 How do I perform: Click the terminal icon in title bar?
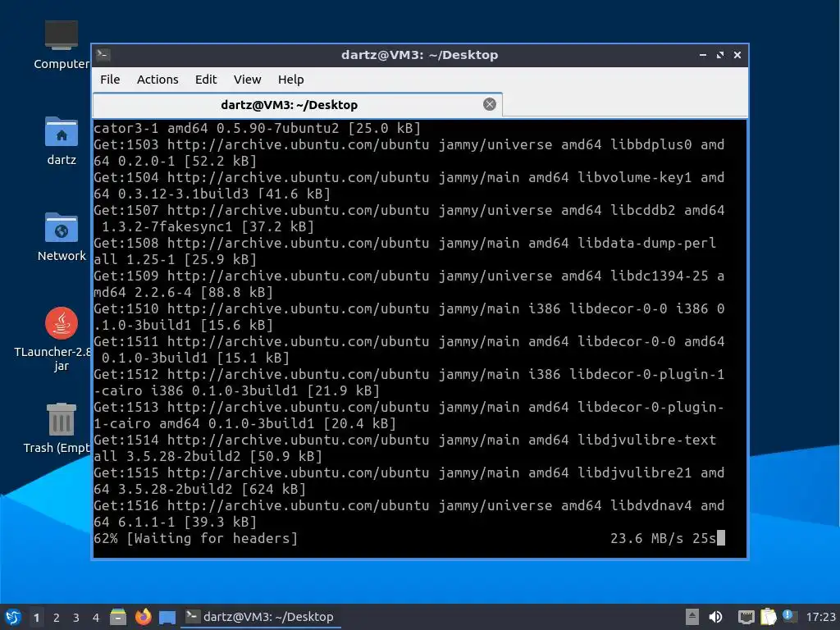[x=103, y=55]
